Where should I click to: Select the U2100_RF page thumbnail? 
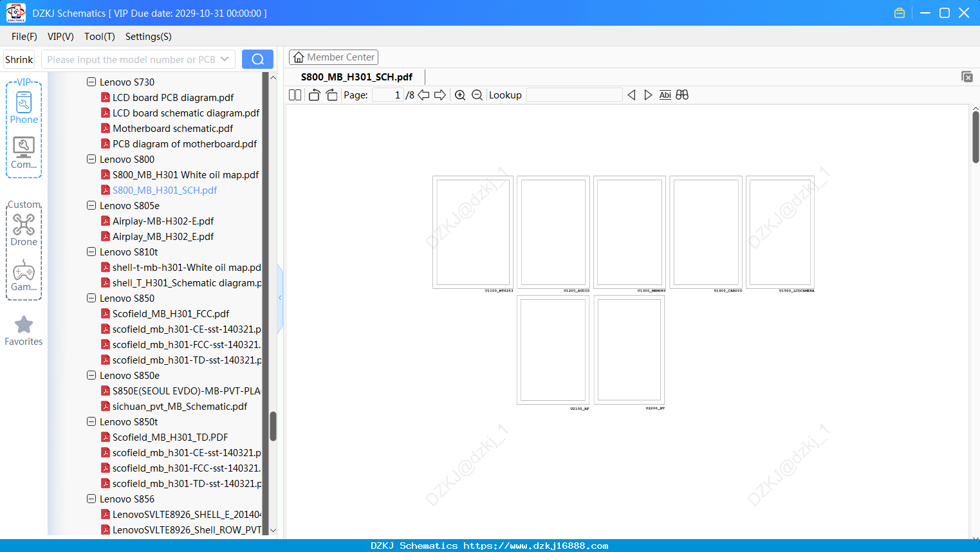tap(553, 350)
